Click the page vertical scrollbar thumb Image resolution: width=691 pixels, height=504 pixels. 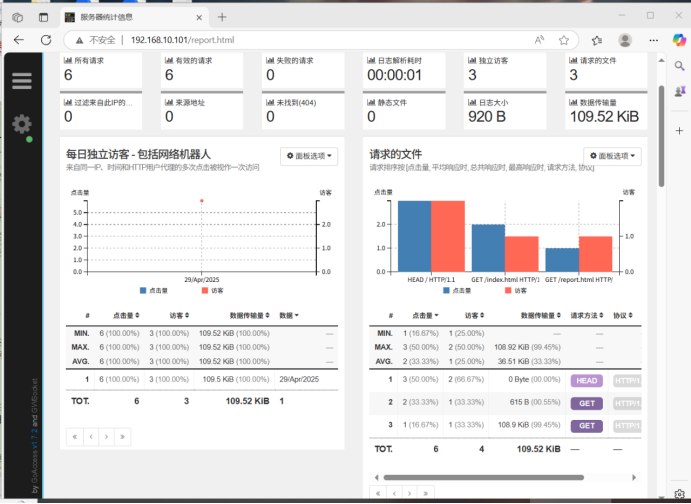(x=661, y=136)
